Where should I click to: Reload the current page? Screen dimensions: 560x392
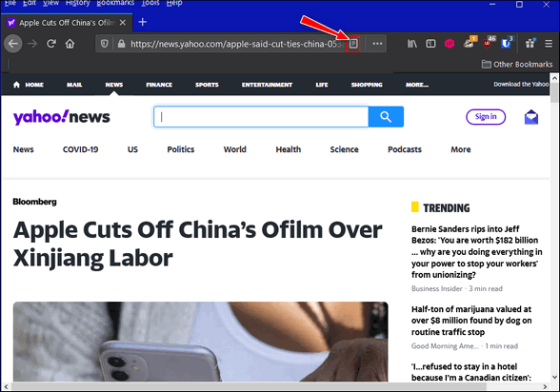click(51, 44)
